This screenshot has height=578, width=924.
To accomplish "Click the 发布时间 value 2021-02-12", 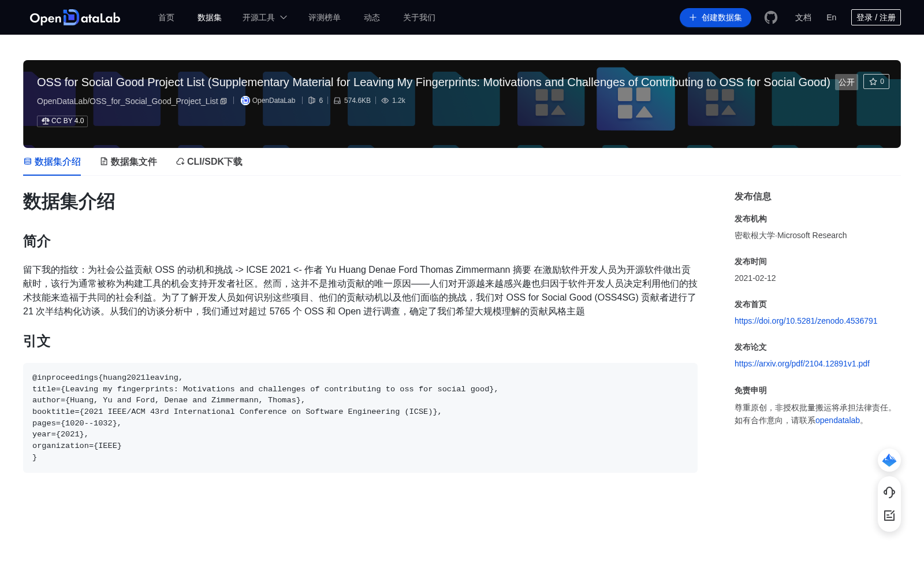I will click(755, 278).
